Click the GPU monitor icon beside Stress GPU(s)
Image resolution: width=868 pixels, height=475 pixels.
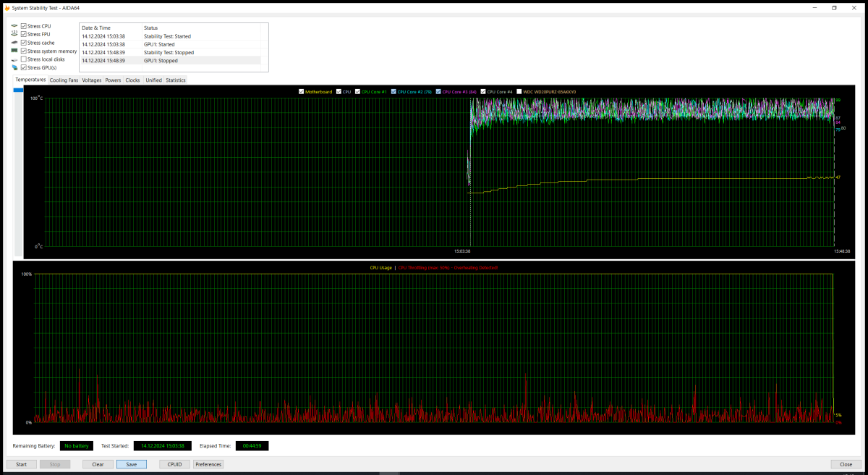[x=14, y=68]
